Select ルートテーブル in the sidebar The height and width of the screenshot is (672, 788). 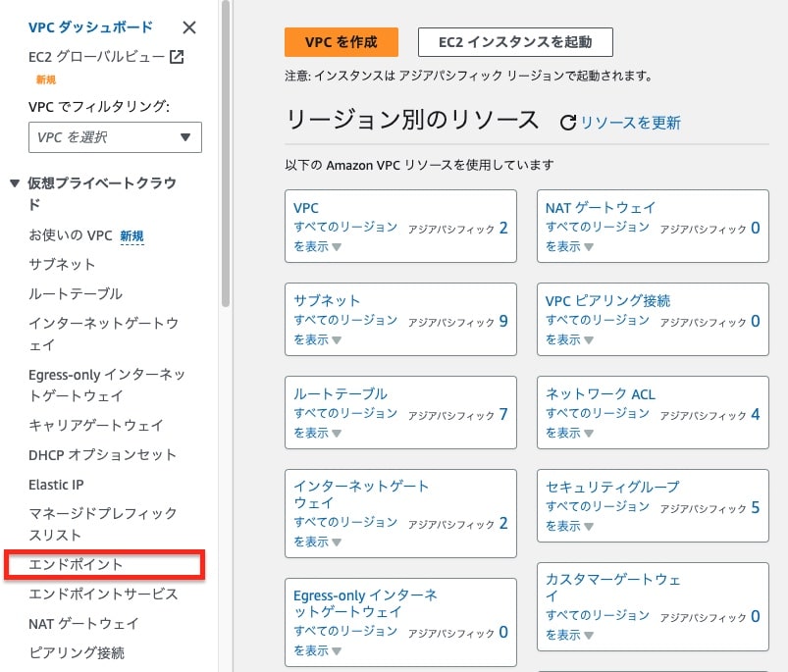coord(76,293)
